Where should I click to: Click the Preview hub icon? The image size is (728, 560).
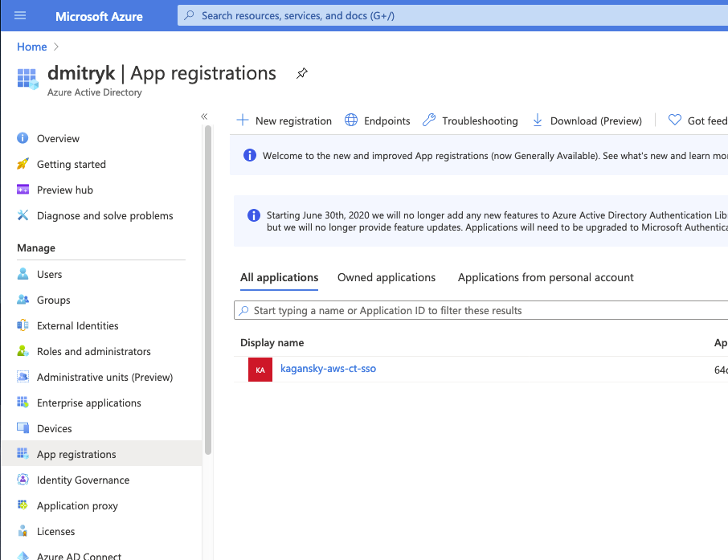[22, 190]
